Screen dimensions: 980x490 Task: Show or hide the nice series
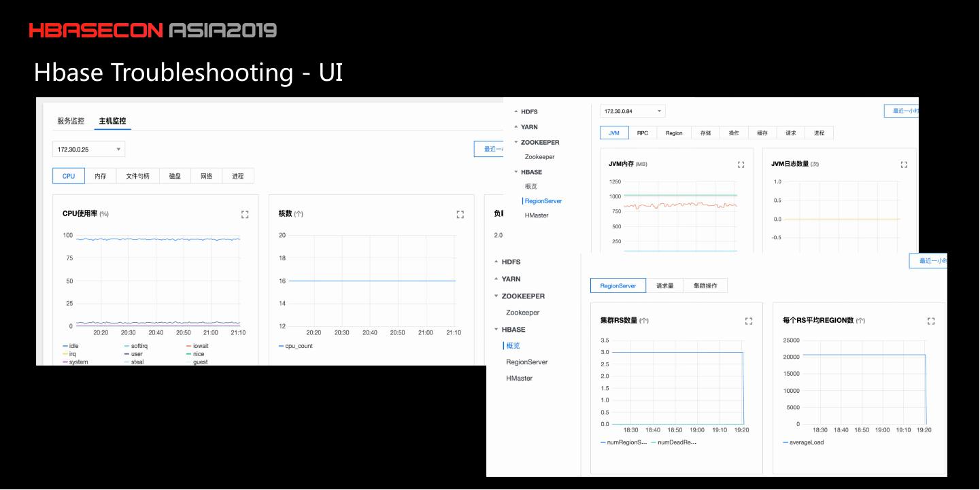click(195, 354)
